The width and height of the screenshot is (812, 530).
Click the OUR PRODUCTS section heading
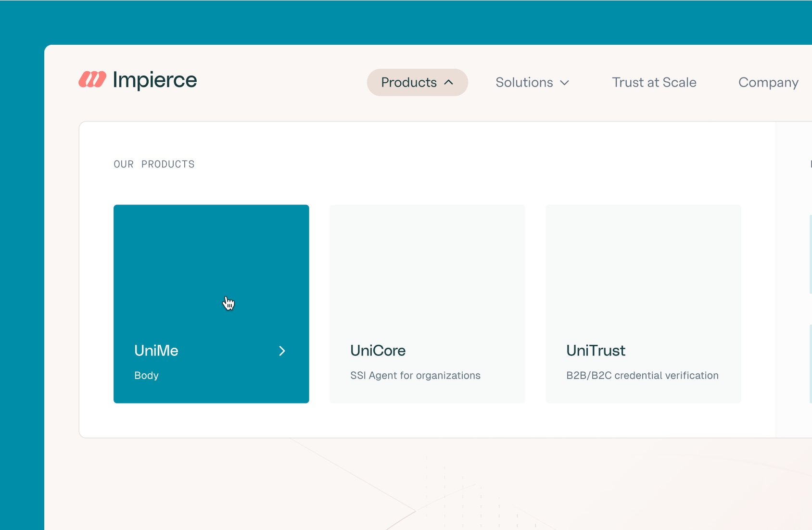click(x=154, y=164)
